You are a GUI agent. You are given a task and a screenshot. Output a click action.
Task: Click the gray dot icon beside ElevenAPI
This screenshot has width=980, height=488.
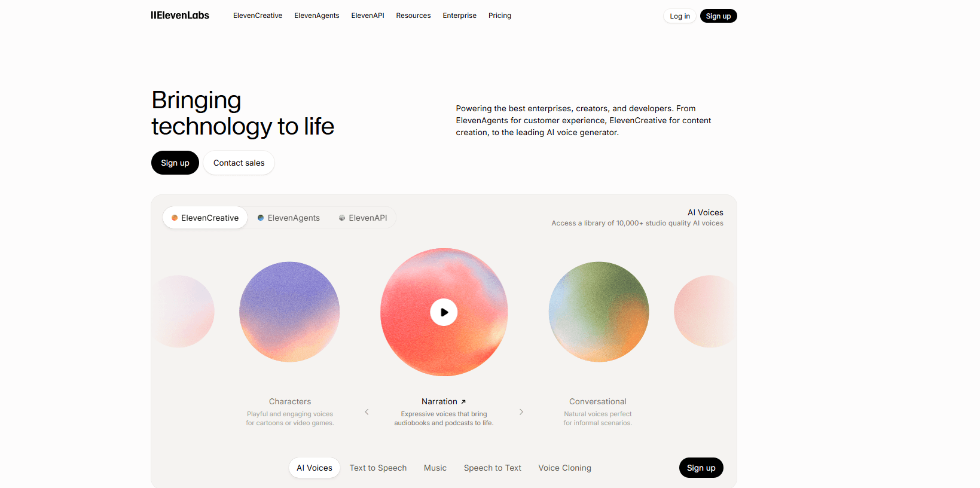[342, 218]
